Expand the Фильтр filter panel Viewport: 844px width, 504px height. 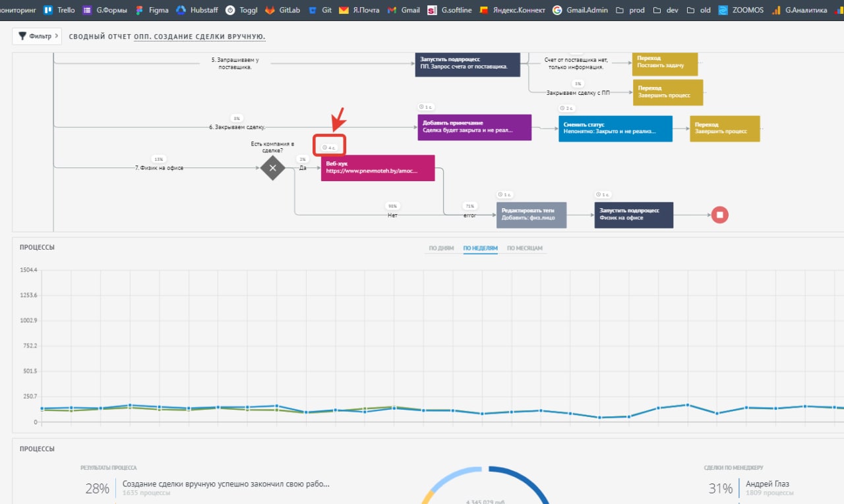click(x=37, y=36)
